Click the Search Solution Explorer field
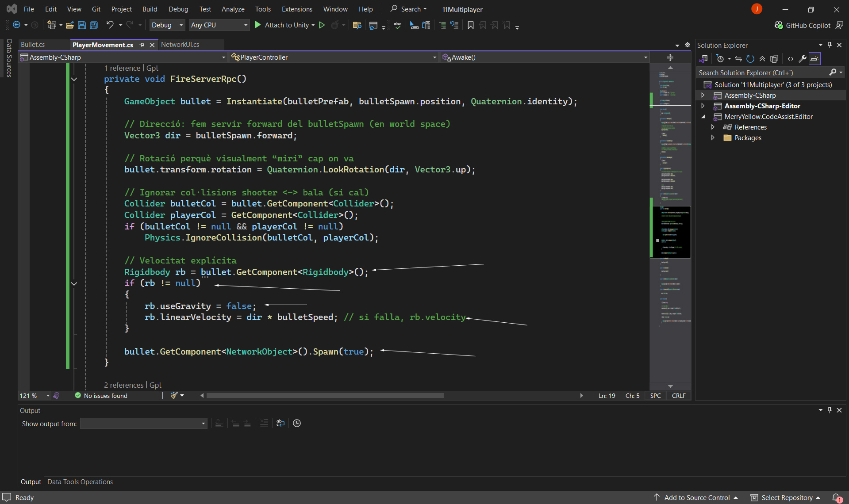Screen dimensions: 849x504 tap(762, 73)
